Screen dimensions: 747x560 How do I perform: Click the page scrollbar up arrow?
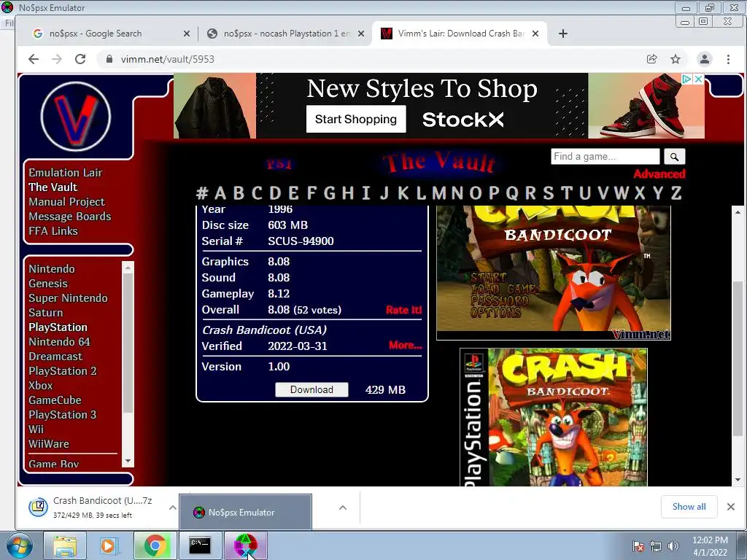tap(738, 212)
